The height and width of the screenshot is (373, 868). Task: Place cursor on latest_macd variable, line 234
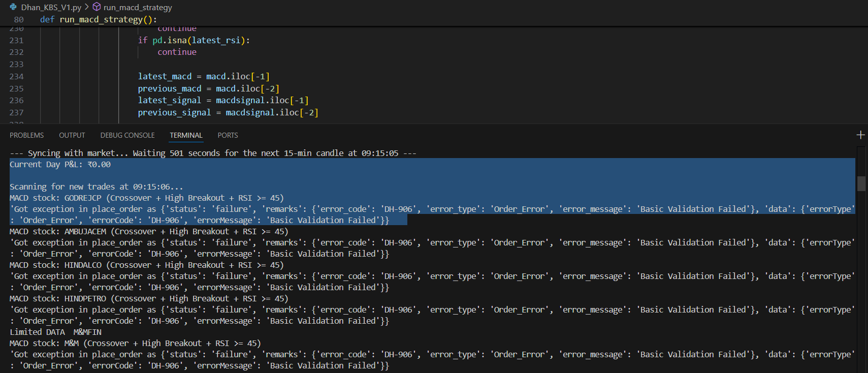tap(165, 76)
